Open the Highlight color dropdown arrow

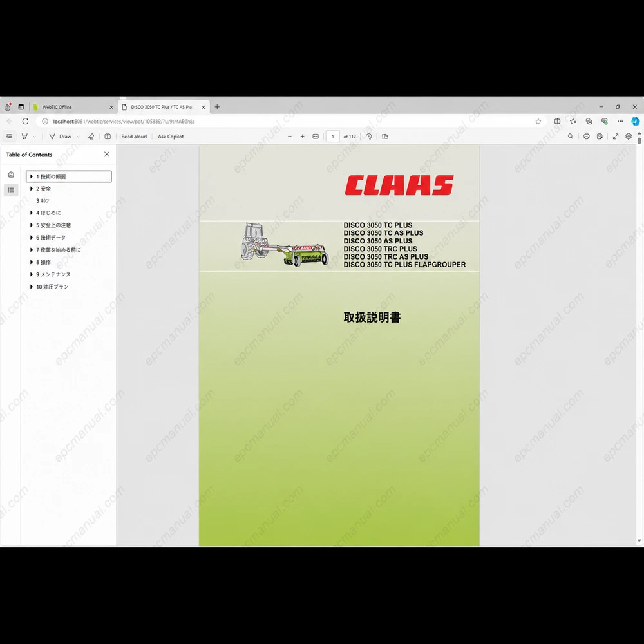pyautogui.click(x=35, y=137)
